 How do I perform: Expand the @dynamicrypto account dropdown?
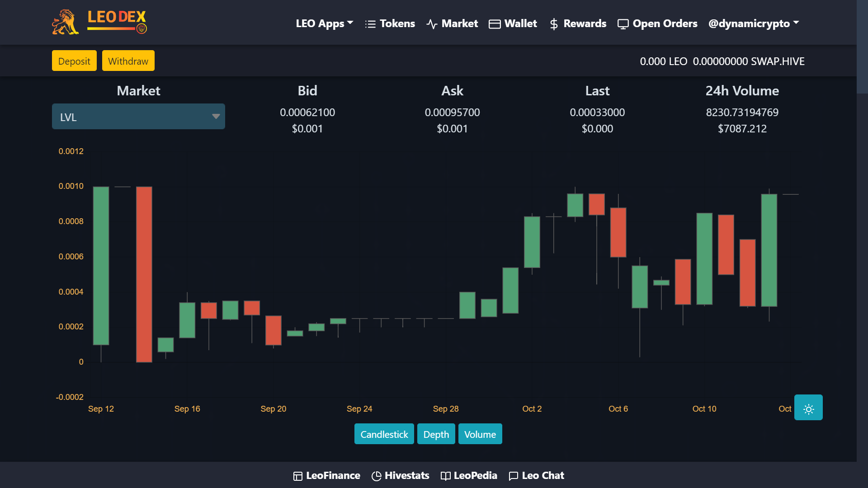(x=754, y=23)
